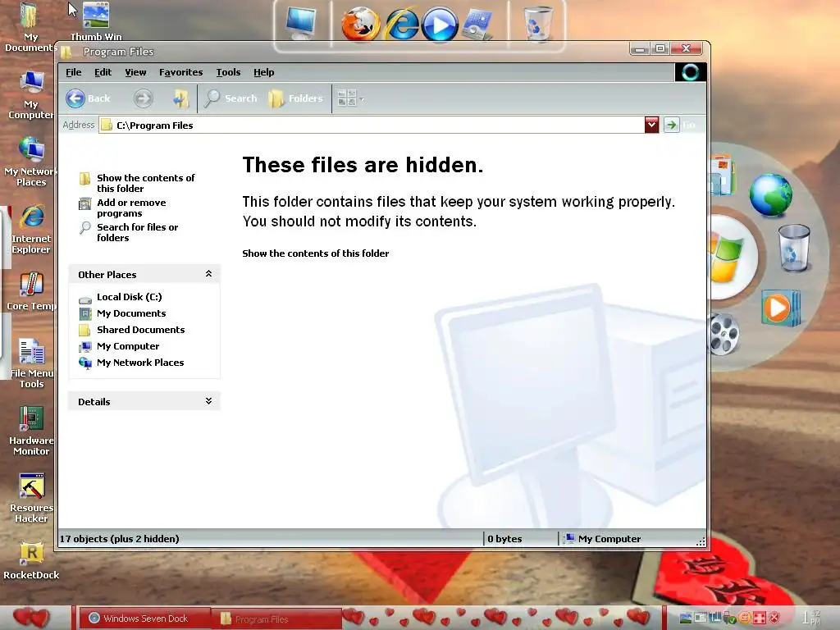
Task: Open the Help menu
Action: [x=263, y=72]
